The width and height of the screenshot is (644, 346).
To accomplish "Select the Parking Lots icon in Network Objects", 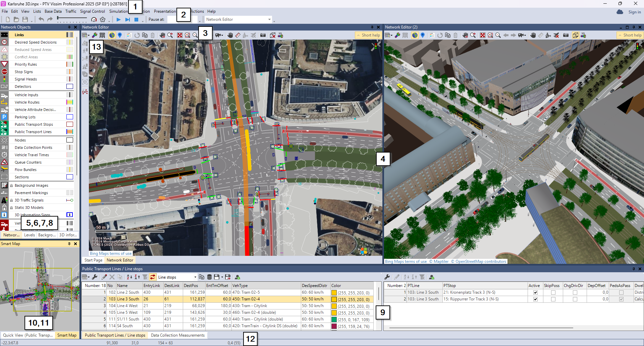I will click(x=4, y=117).
